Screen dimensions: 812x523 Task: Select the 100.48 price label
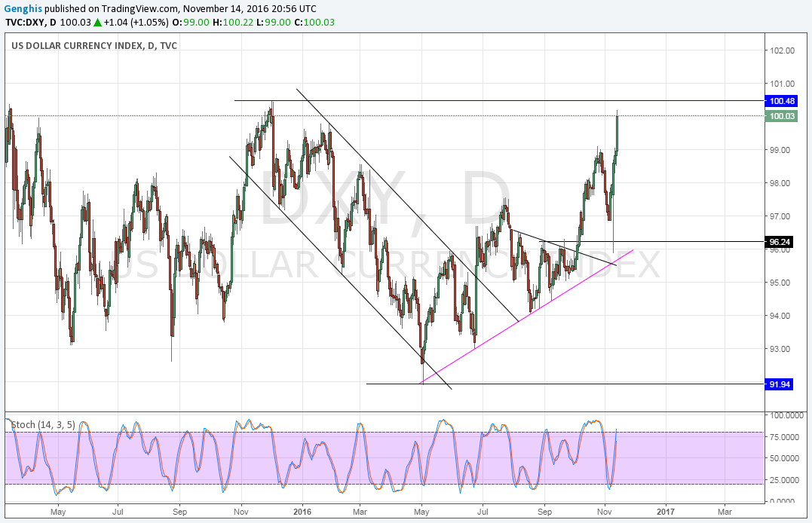(781, 101)
